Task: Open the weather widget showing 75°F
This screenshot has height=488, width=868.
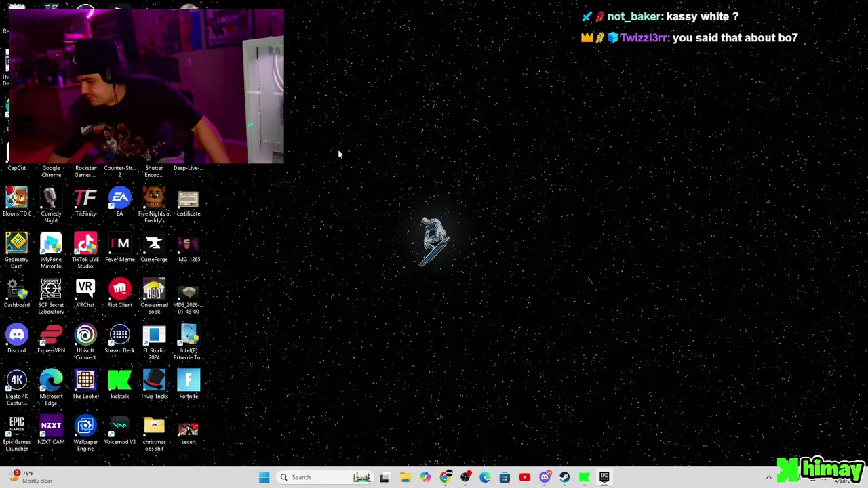Action: [x=31, y=476]
